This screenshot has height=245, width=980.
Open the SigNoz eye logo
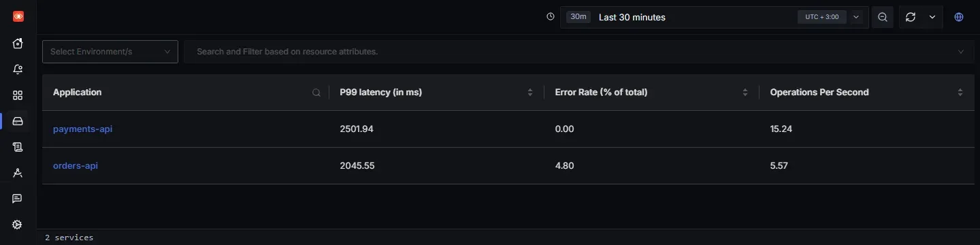pos(18,16)
